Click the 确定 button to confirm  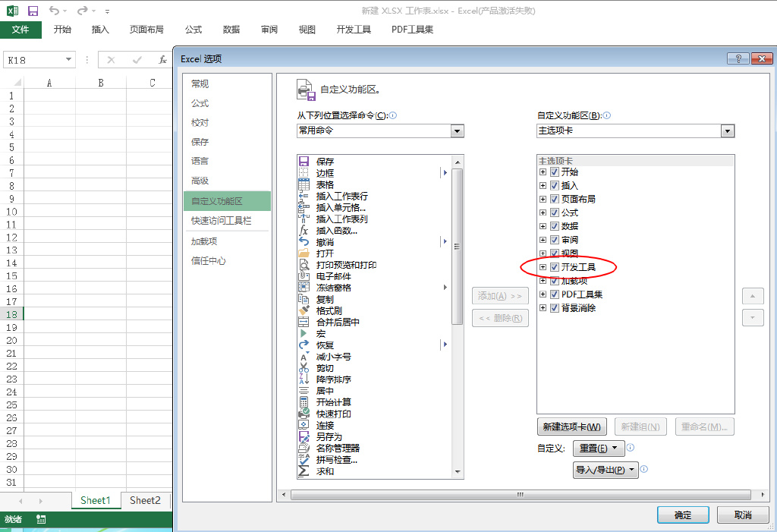(682, 514)
